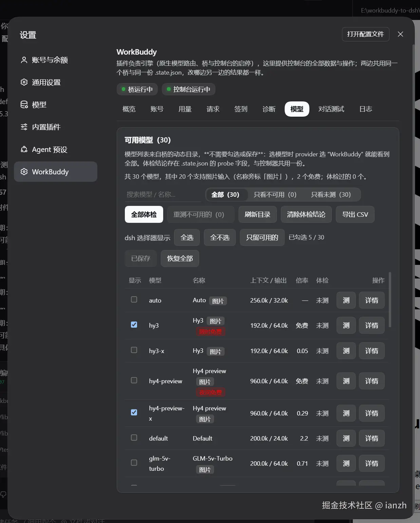420x523 pixels.
Task: Check the hy4-preview model checkbox
Action: tap(134, 380)
